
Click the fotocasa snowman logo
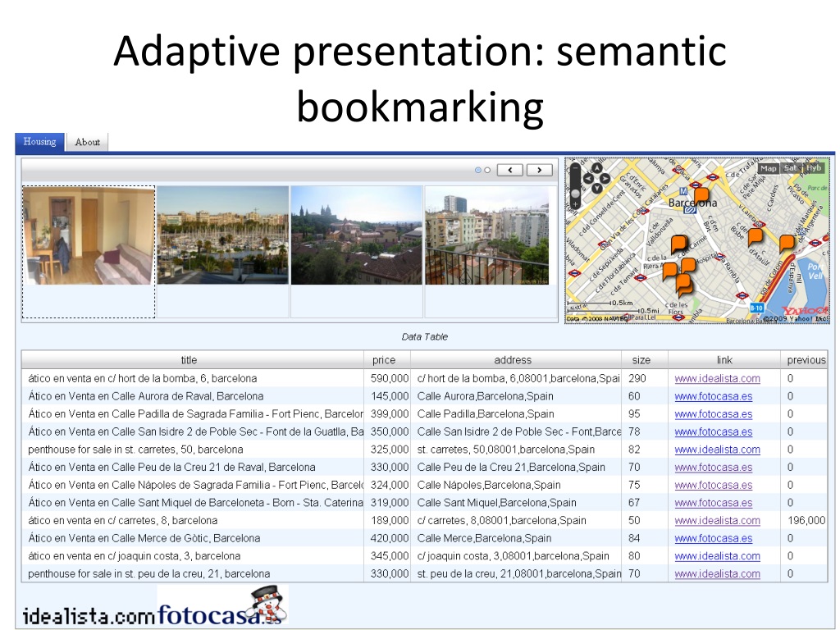(222, 605)
